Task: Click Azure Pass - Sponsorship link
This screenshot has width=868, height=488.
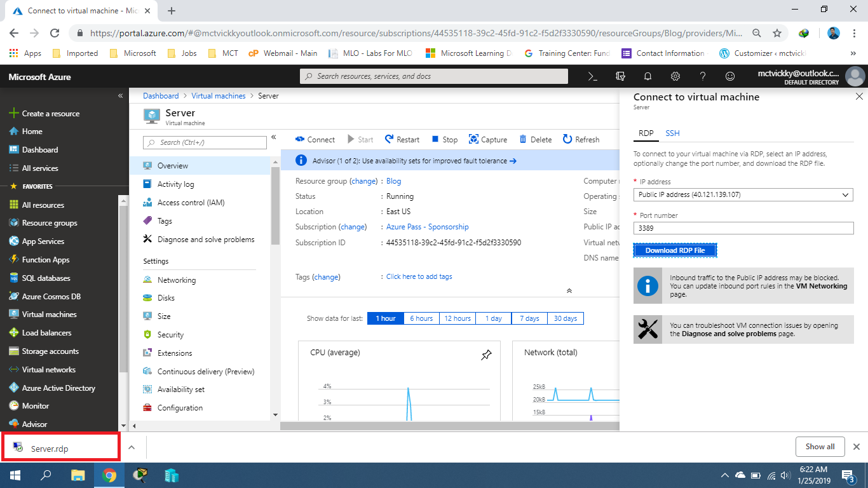Action: point(427,227)
